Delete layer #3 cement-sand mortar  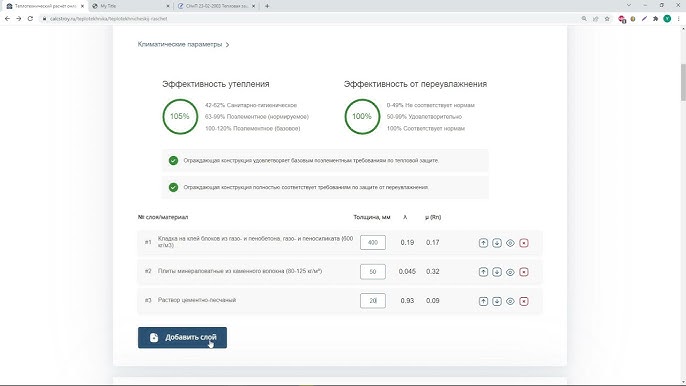point(524,301)
